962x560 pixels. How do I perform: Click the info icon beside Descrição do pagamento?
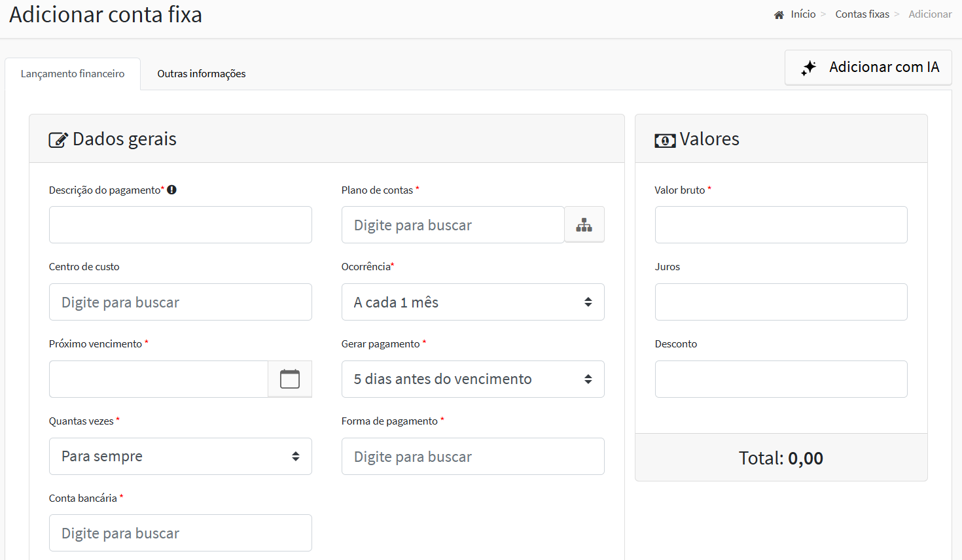[x=171, y=190]
